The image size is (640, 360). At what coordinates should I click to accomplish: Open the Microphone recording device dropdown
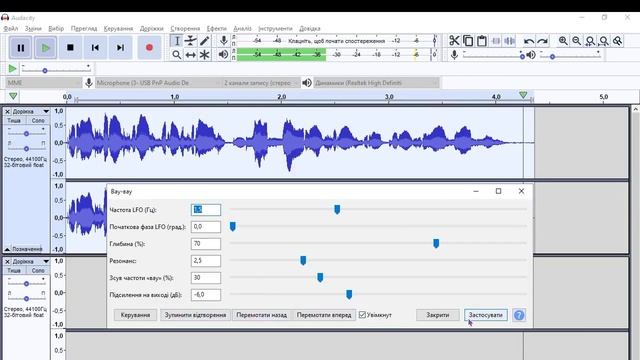click(x=158, y=83)
